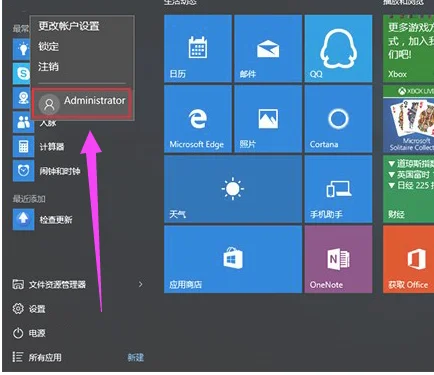This screenshot has width=434, height=375.
Task: Click the light bulb tips app icon
Action: 22,49
